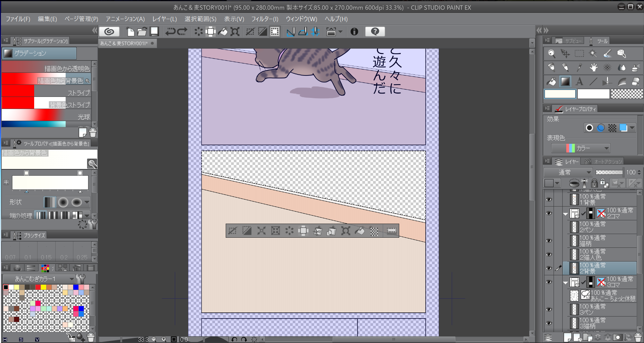Select the Gradient tool in the tool palette

[x=565, y=81]
